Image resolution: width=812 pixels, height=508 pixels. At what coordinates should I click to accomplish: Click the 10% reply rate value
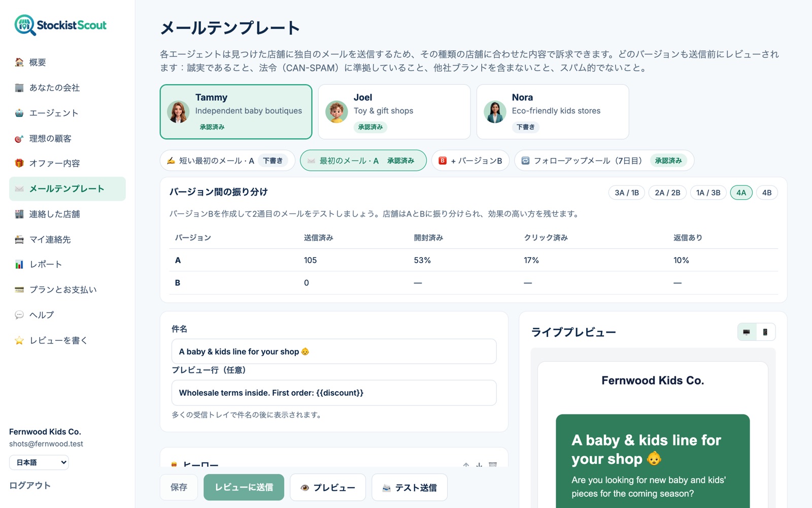681,260
